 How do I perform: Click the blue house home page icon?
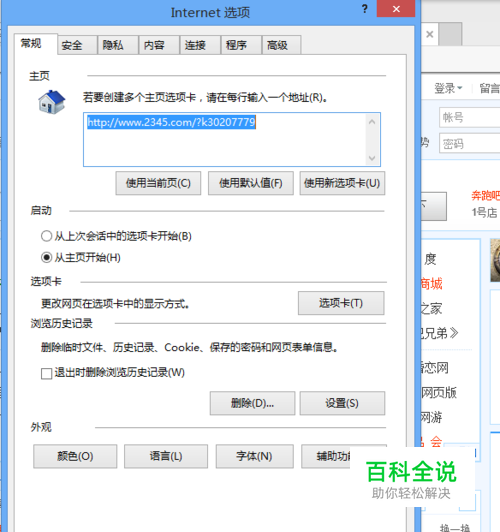[52, 102]
